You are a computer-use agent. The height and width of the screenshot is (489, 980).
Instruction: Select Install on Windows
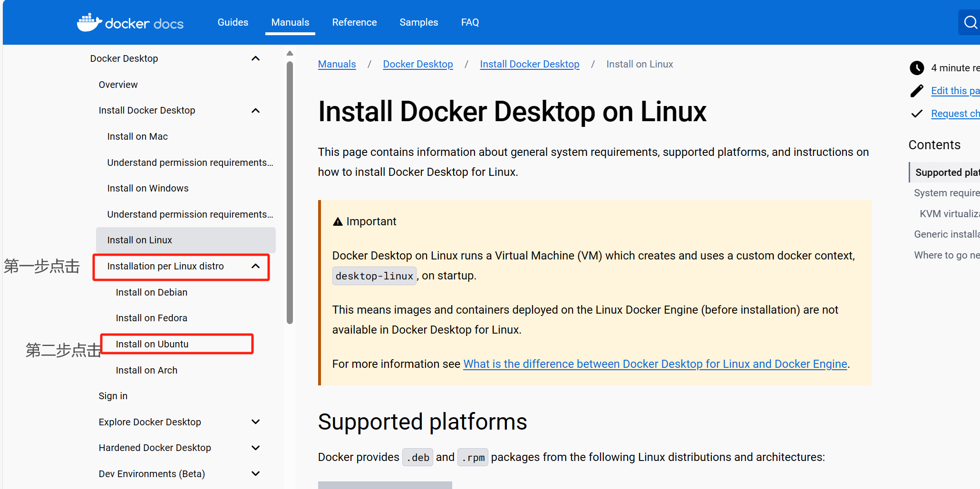click(x=148, y=188)
